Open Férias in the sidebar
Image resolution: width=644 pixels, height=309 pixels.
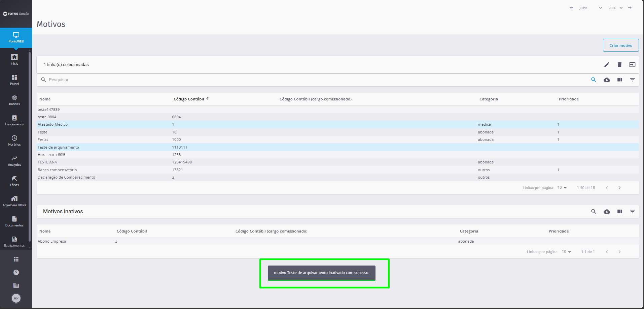coord(14,181)
